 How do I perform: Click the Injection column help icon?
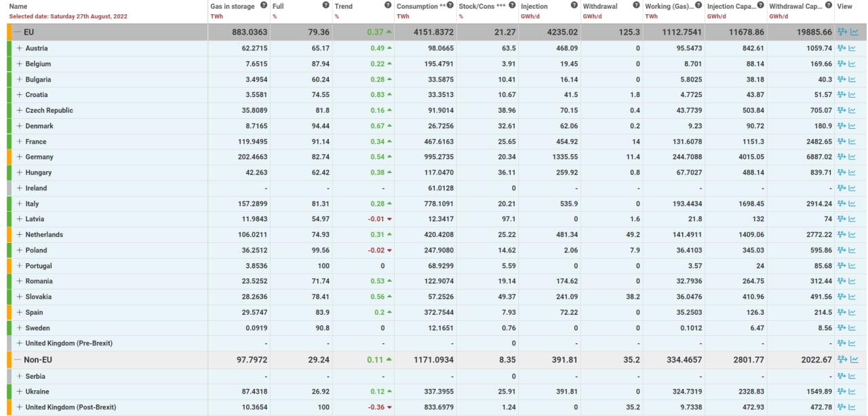coord(574,5)
